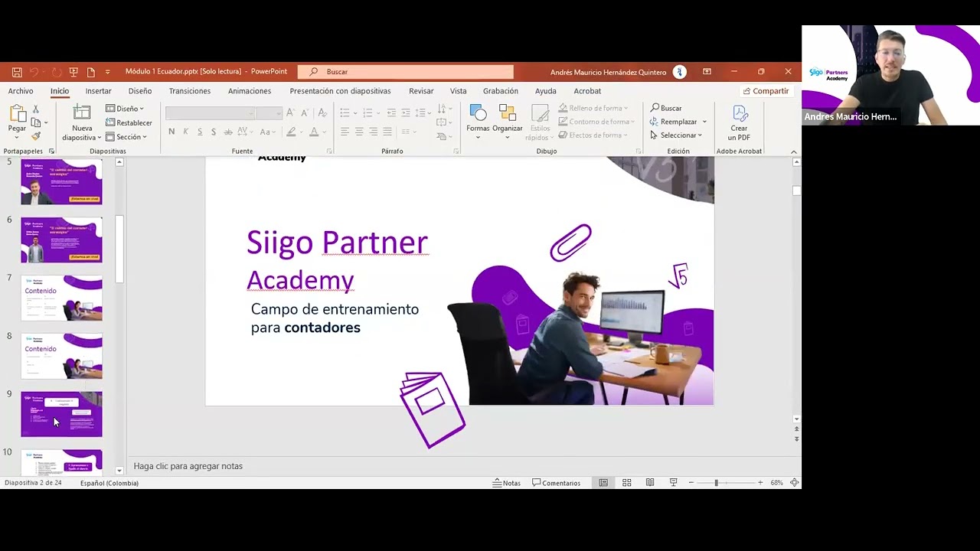Cut the selection with the scissors icon
Viewport: 980px width, 551px height.
pos(35,109)
